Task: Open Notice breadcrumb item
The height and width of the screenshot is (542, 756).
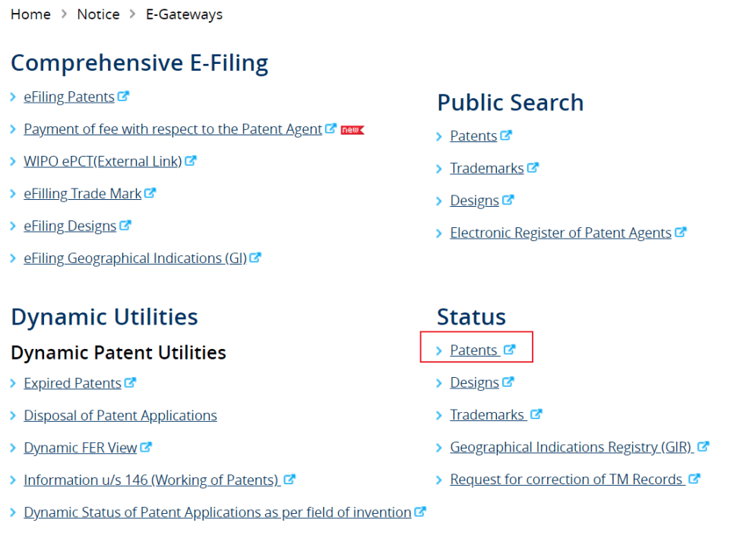Action: (98, 14)
